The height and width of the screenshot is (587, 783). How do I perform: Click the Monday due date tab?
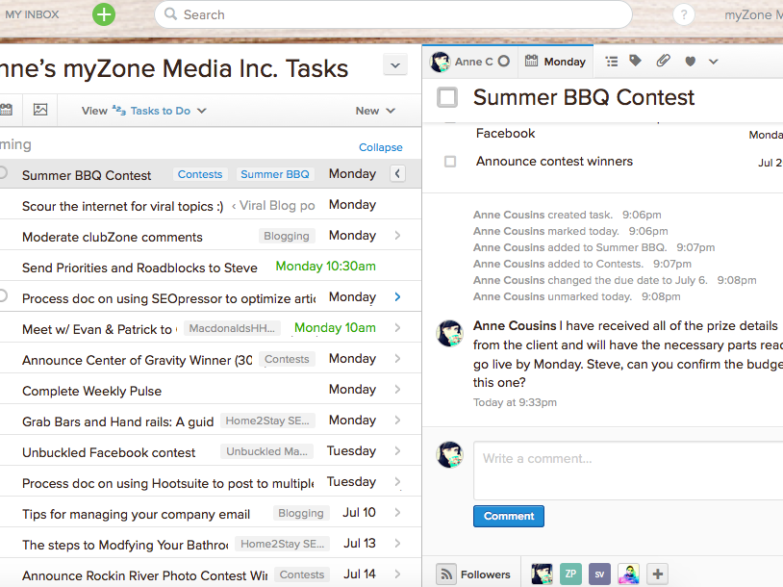(555, 61)
